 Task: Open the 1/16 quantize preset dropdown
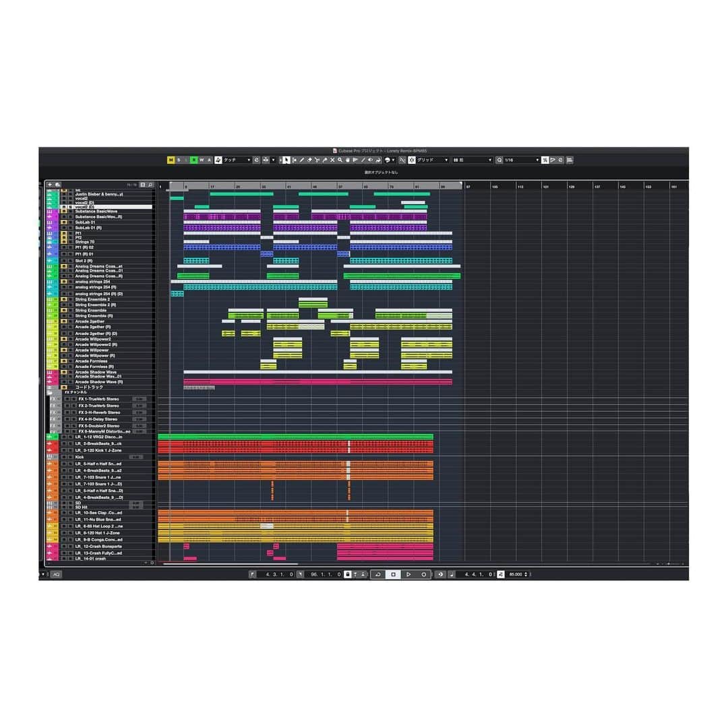[522, 160]
